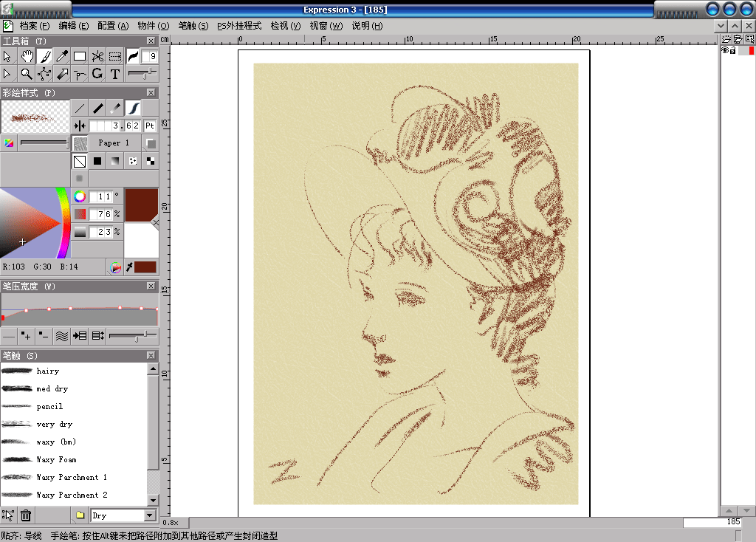The height and width of the screenshot is (542, 756).
Task: Click the down chevron beside the menu bar
Action: tap(721, 26)
